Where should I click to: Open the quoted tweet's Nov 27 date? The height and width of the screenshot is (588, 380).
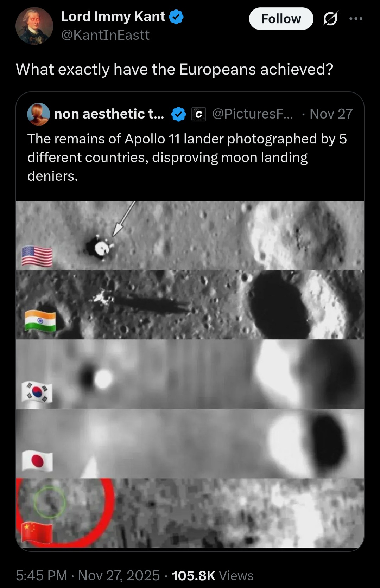point(331,114)
